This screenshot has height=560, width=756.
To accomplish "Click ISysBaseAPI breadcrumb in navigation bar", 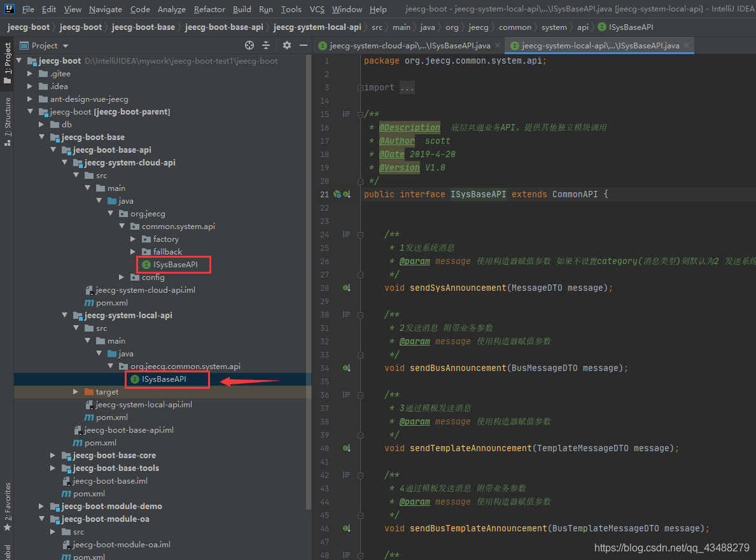I will tap(626, 27).
